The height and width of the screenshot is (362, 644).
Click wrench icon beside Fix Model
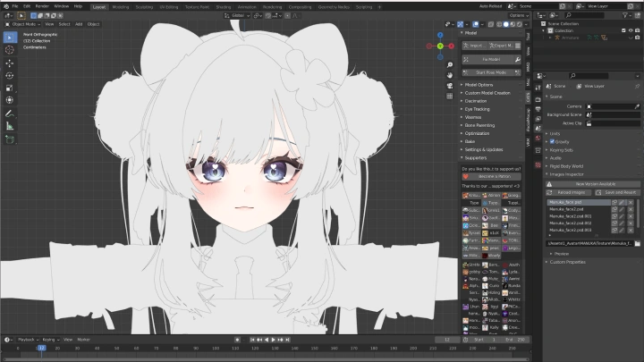[x=518, y=60]
